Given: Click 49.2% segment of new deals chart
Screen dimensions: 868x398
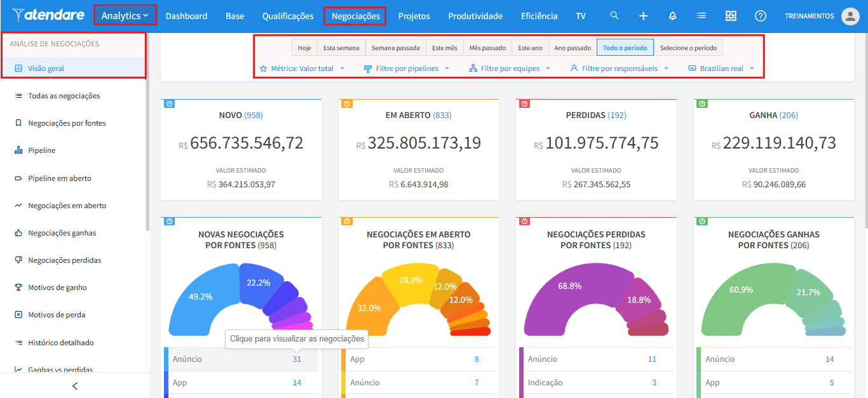Looking at the screenshot, I should coord(201,296).
